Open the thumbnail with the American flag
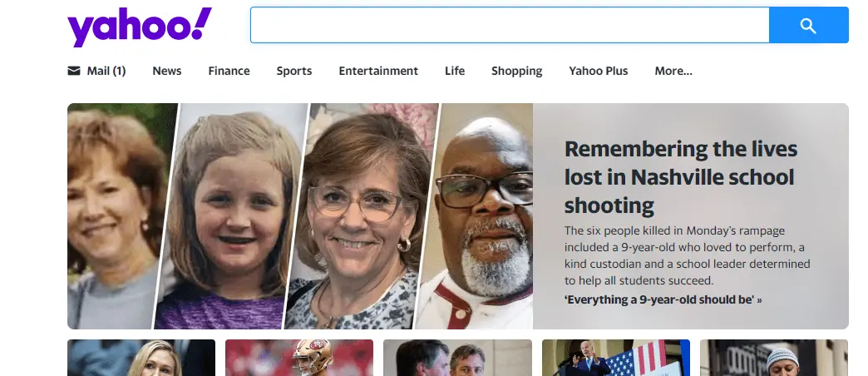868x376 pixels. pyautogui.click(x=615, y=358)
